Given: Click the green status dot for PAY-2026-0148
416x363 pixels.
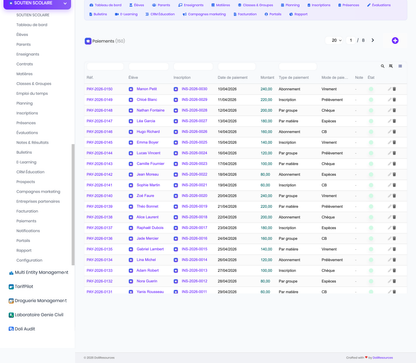Looking at the screenshot, I should (x=371, y=110).
